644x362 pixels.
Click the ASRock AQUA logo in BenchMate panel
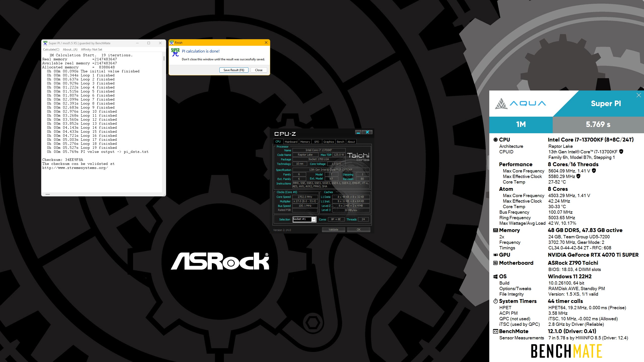(x=520, y=103)
